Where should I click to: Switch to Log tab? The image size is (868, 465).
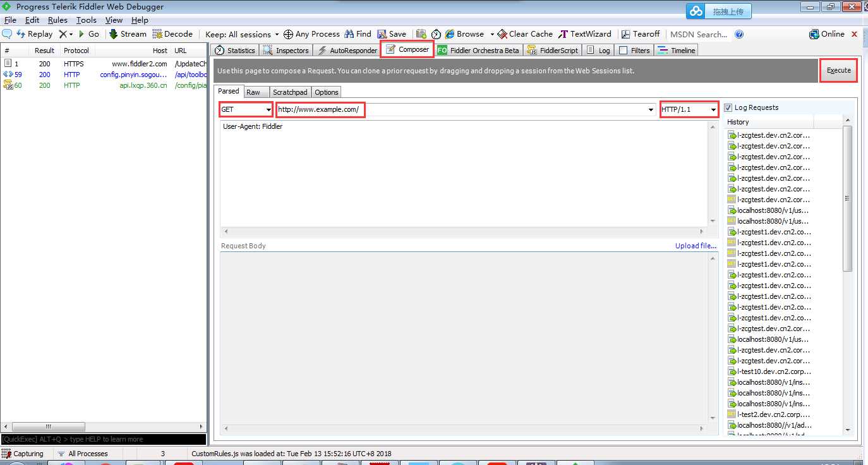click(598, 51)
